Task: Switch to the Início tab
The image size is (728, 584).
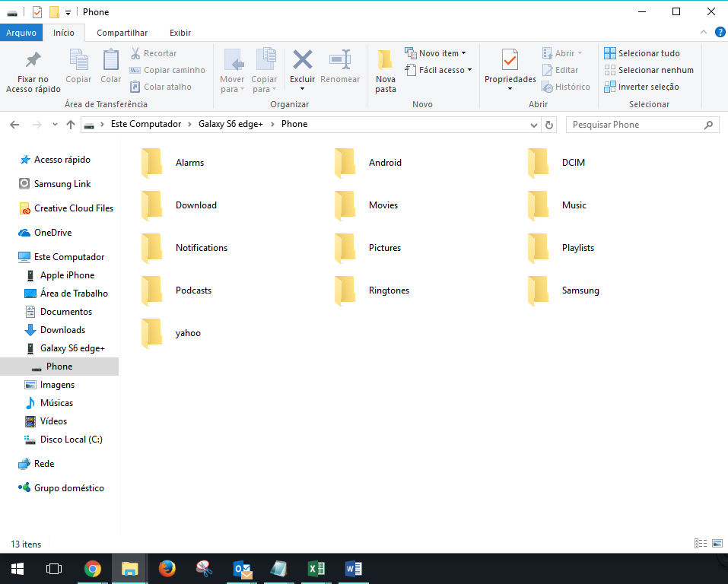Action: click(64, 33)
